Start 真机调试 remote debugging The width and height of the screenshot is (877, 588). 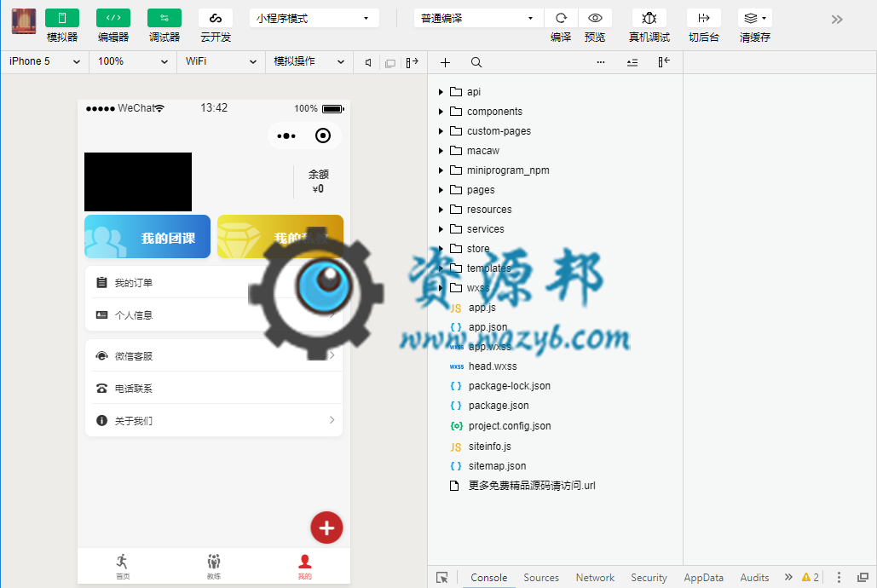649,18
